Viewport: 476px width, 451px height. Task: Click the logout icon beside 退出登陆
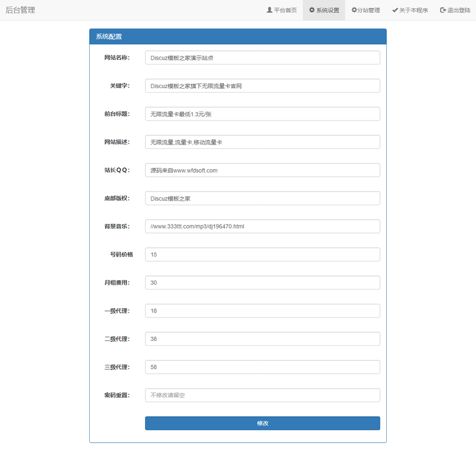click(x=443, y=10)
